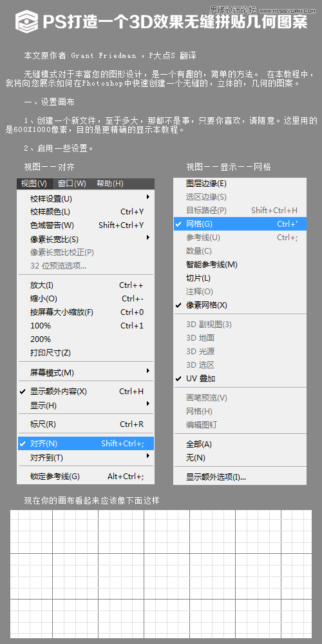Toggle rulers via 标尺(R) entry
This screenshot has width=322, height=644.
[x=86, y=424]
